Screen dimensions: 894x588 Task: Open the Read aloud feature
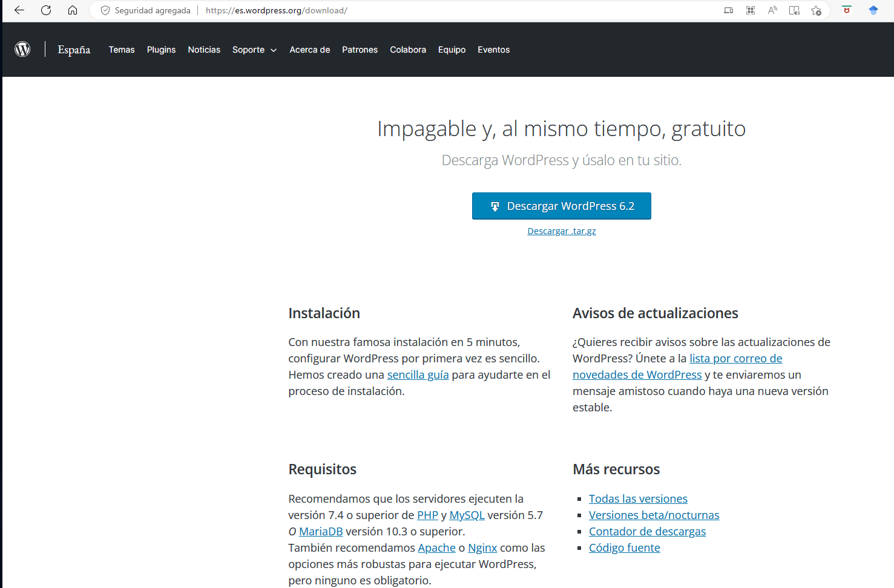772,10
